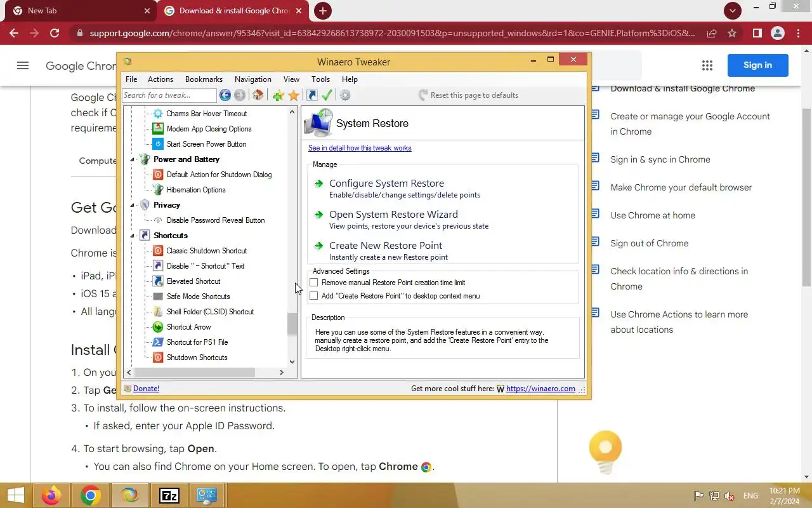
Task: Open the Help menu
Action: pyautogui.click(x=350, y=79)
